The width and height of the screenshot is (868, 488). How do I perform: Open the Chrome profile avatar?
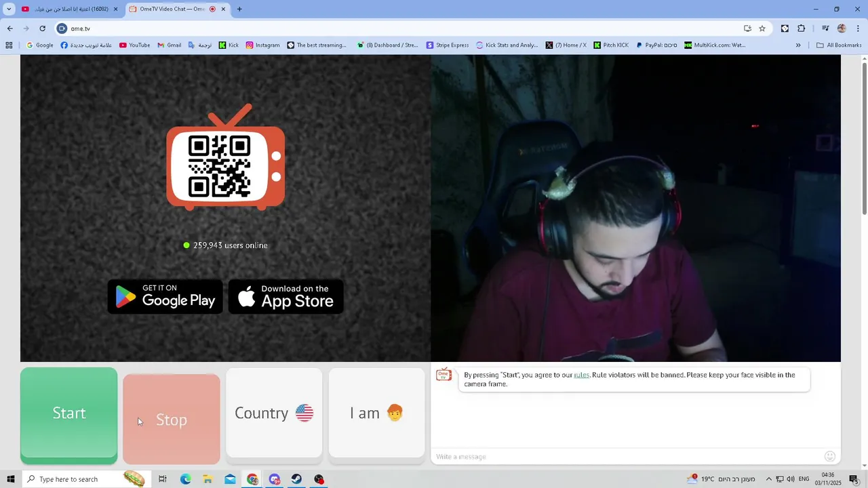[x=842, y=28]
